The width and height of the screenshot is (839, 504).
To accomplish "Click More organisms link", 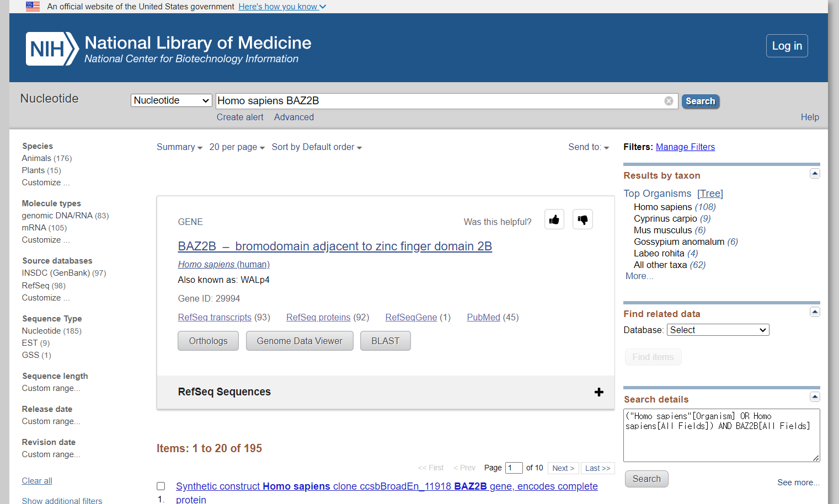I will (x=639, y=276).
